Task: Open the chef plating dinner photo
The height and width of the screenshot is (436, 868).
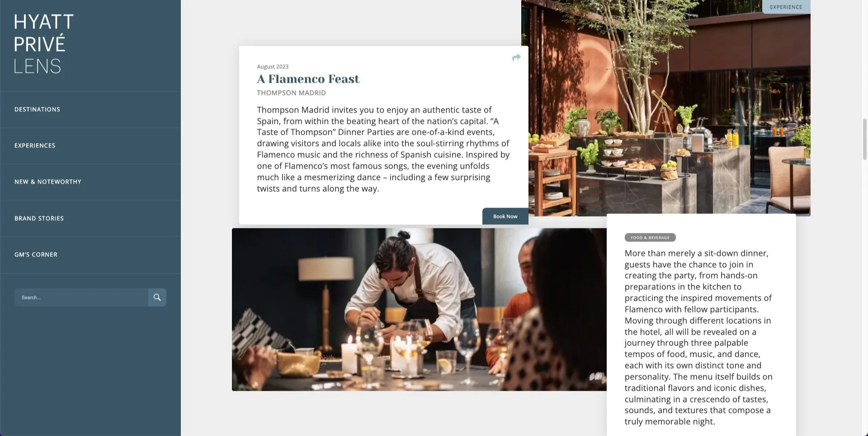Action: click(x=419, y=310)
